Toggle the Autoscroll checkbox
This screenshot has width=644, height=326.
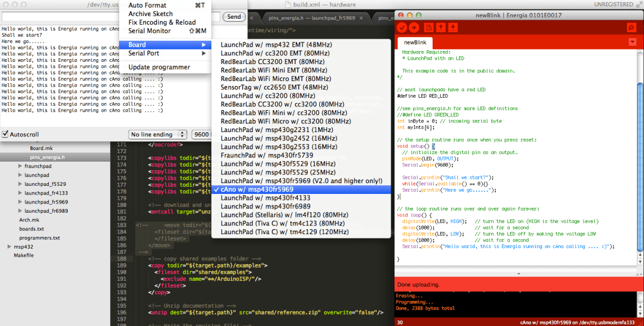[5, 134]
